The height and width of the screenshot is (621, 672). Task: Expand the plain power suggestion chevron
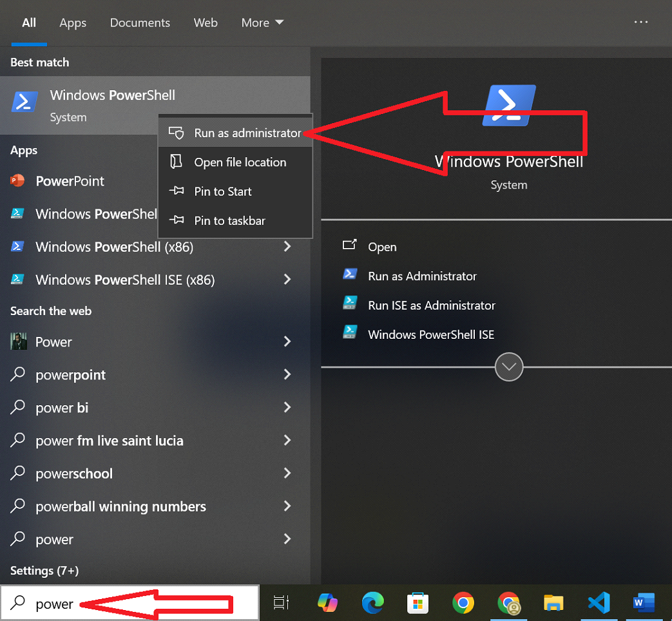point(287,539)
